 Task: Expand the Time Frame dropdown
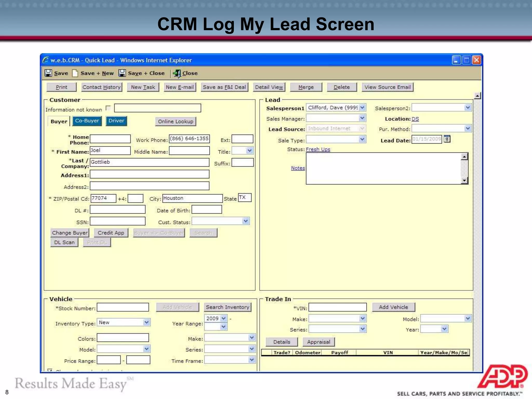252,360
